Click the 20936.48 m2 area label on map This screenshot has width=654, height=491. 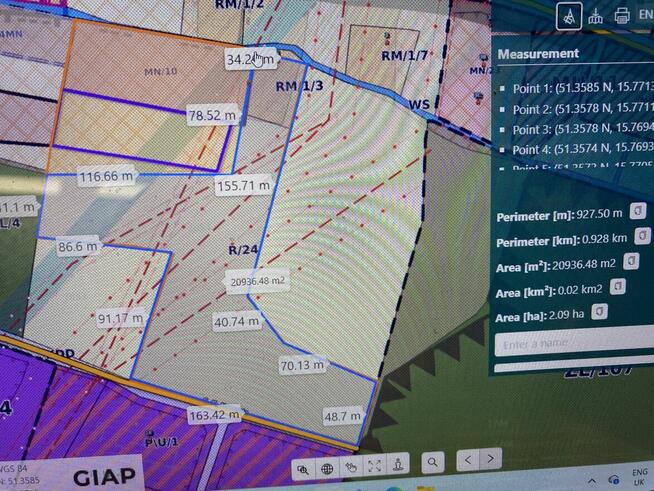[257, 281]
